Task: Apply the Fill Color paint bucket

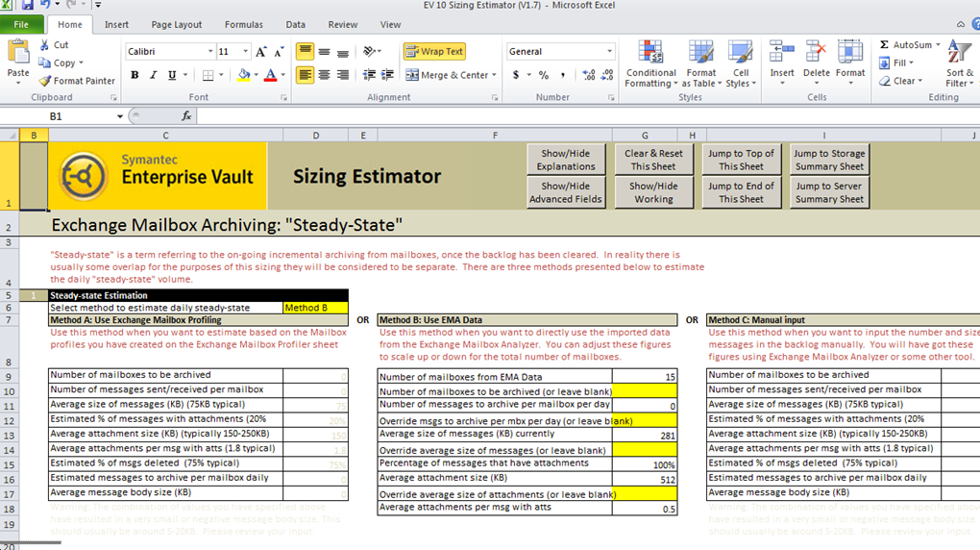Action: point(244,75)
